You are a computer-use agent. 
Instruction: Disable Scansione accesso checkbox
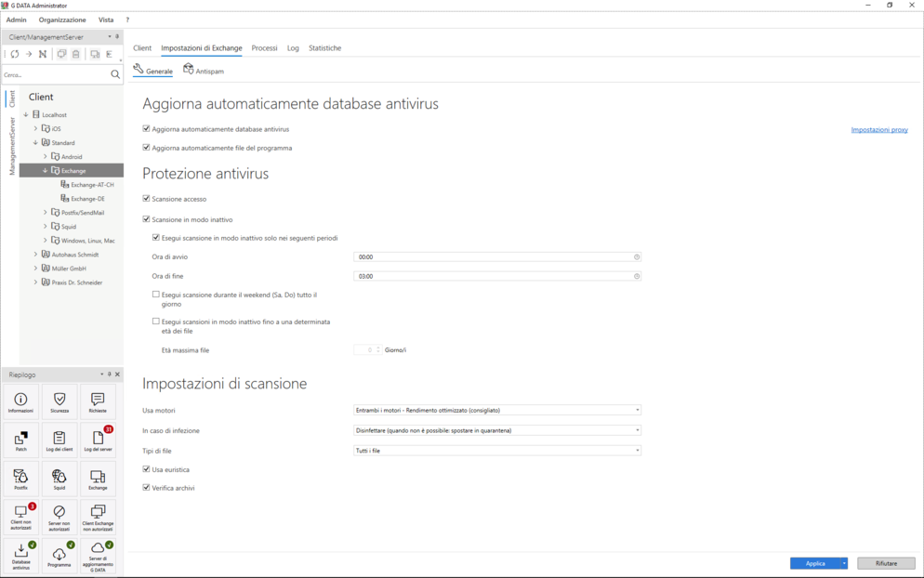click(146, 199)
